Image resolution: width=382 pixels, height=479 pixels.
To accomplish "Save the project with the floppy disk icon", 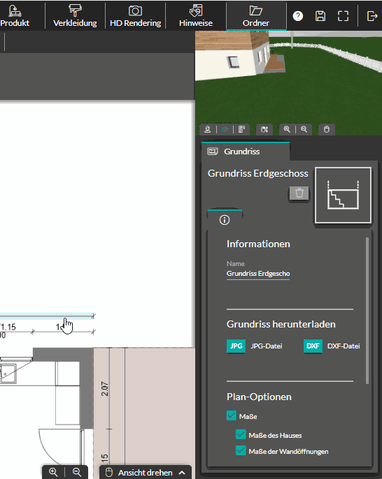I will pyautogui.click(x=320, y=16).
